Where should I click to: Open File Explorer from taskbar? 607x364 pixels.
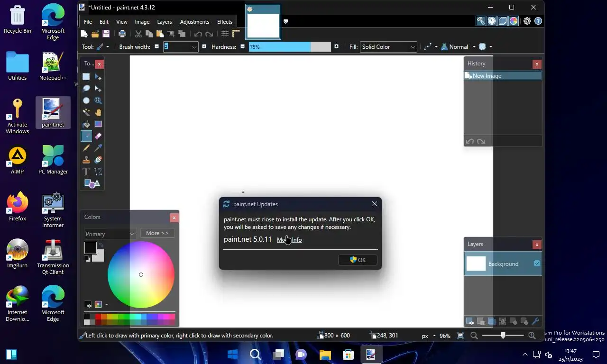point(325,355)
